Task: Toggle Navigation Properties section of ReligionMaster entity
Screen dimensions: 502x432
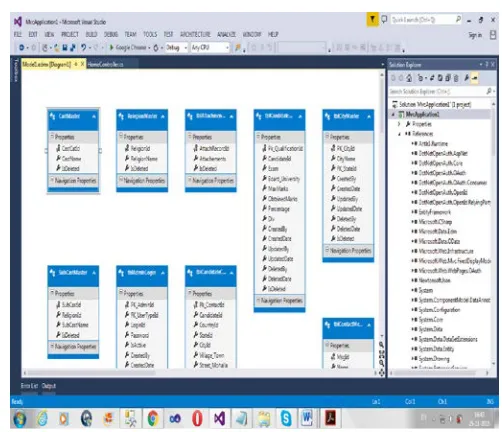Action: click(121, 180)
